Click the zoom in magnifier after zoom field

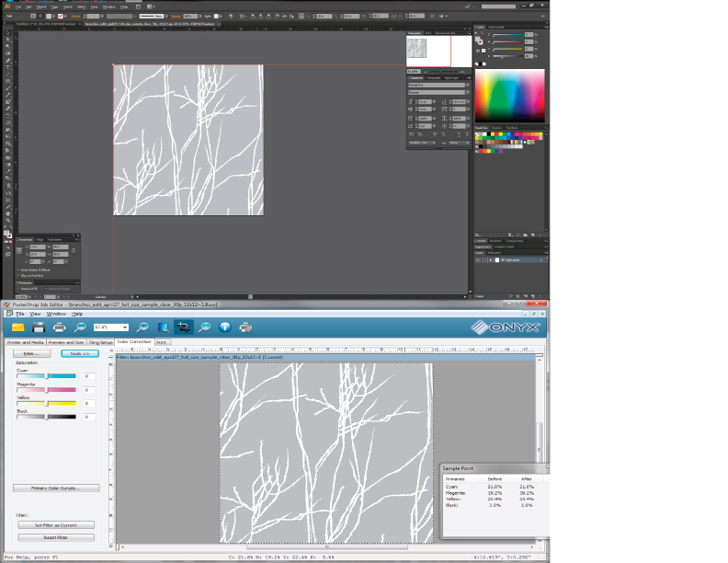coord(142,327)
